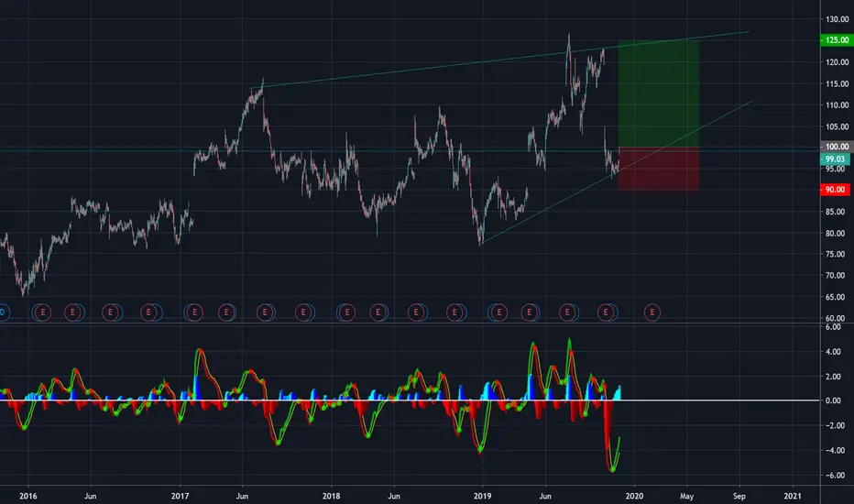Select the green profit zone of the long position
The width and height of the screenshot is (854, 504).
[659, 93]
